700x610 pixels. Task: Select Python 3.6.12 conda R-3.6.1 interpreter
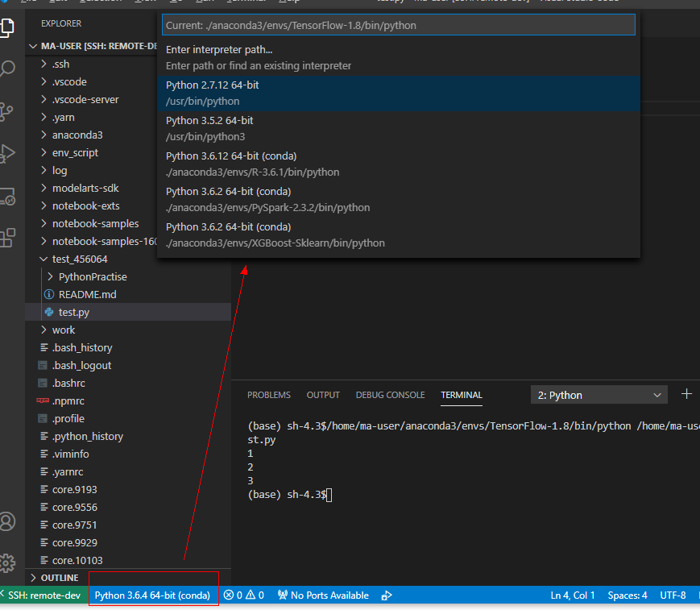coord(398,164)
